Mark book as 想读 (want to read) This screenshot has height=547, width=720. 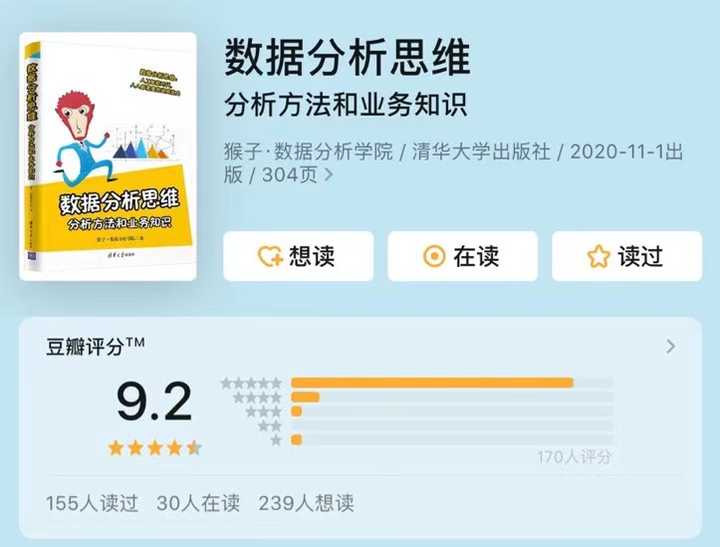pos(298,256)
